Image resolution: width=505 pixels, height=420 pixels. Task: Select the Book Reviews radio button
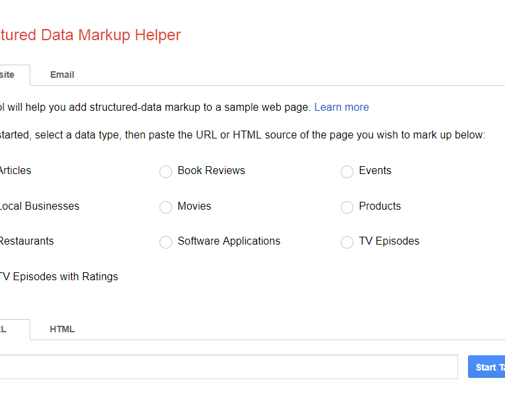pyautogui.click(x=165, y=171)
